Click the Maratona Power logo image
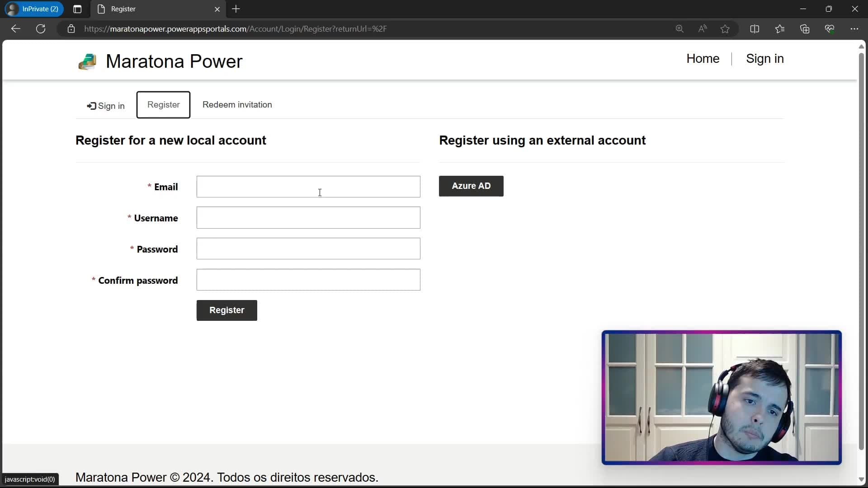The image size is (868, 488). (x=87, y=62)
